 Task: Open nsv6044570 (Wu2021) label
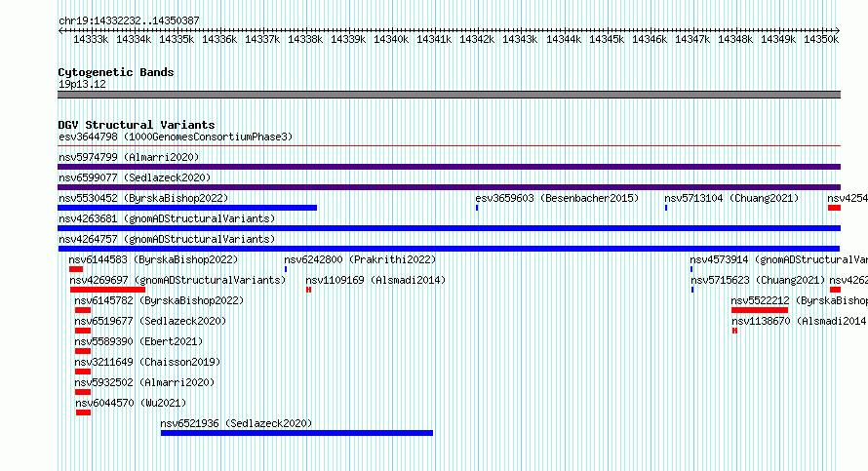131,403
